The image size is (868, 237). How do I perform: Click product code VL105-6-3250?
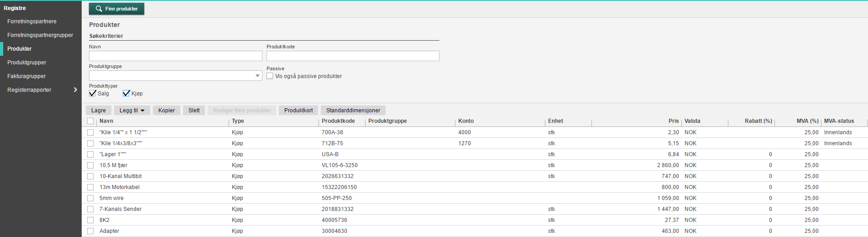pos(340,165)
